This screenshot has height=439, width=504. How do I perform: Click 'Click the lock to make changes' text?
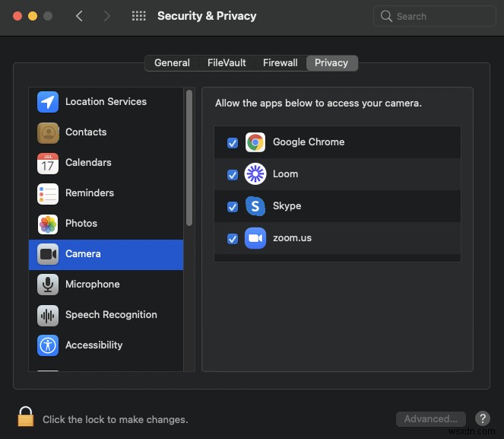click(x=116, y=419)
